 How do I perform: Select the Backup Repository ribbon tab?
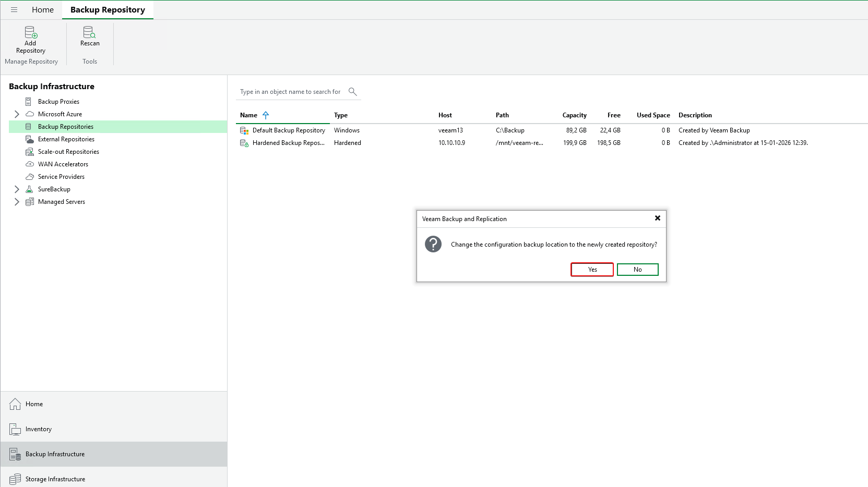108,10
